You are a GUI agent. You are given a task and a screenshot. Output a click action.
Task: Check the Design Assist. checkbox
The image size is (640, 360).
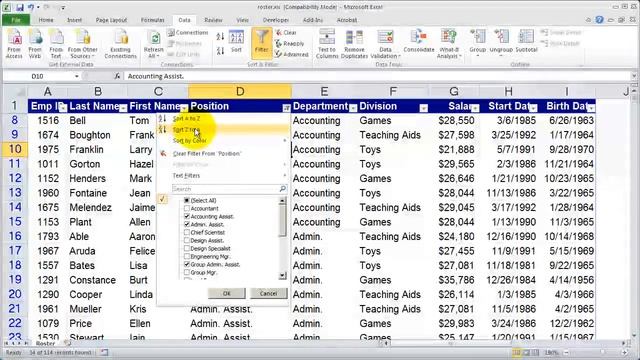pos(187,240)
